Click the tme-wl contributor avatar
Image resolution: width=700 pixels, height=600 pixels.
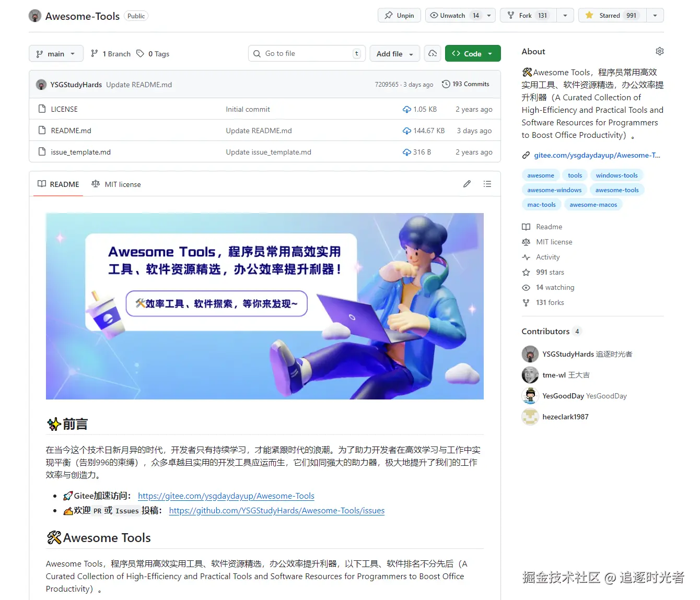(530, 375)
